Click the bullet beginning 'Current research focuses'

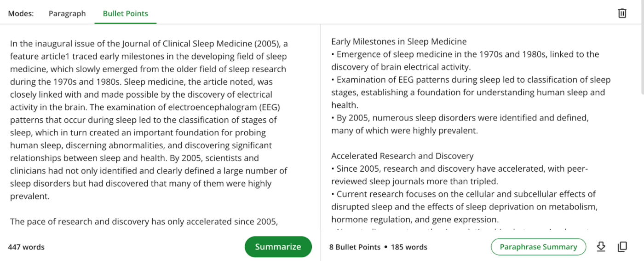pyautogui.click(x=465, y=207)
